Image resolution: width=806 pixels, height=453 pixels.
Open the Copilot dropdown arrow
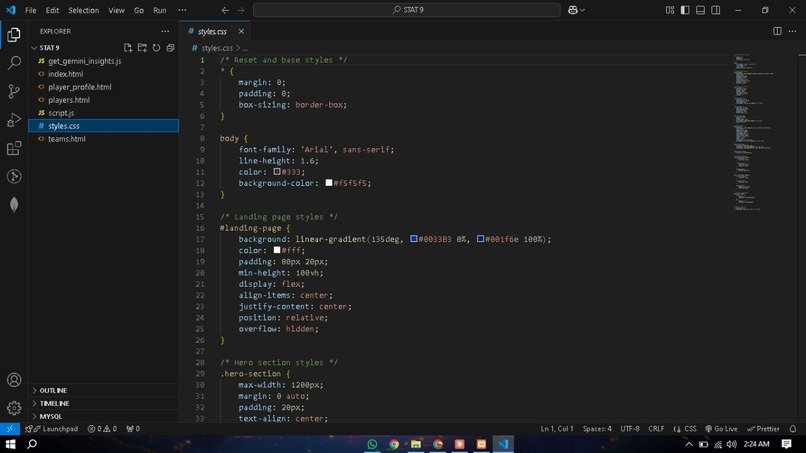tap(582, 10)
